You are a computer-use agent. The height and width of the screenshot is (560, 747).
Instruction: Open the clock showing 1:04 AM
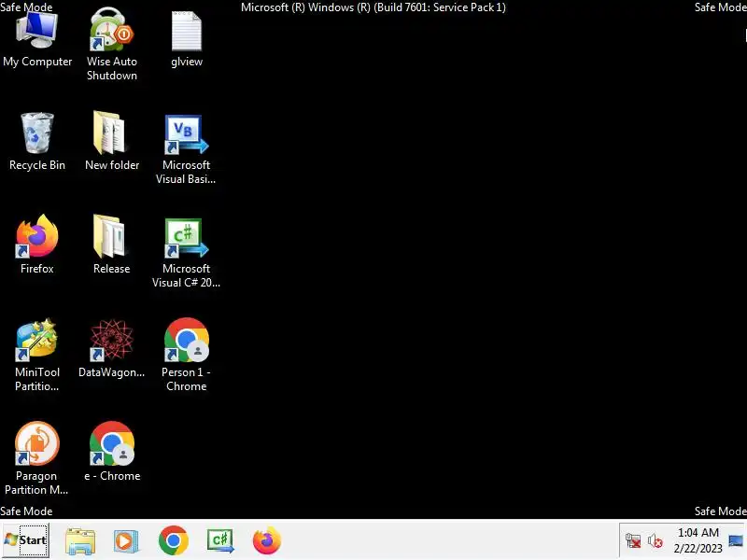[698, 540]
